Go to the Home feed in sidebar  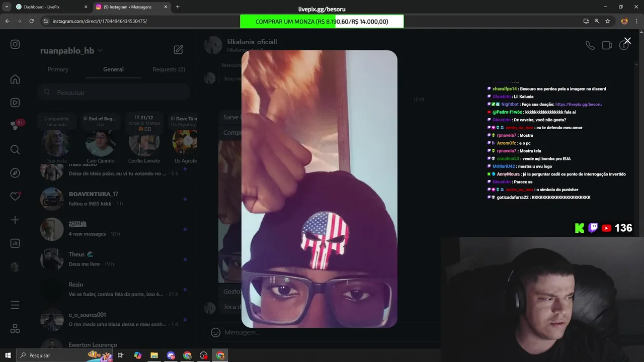pyautogui.click(x=15, y=79)
